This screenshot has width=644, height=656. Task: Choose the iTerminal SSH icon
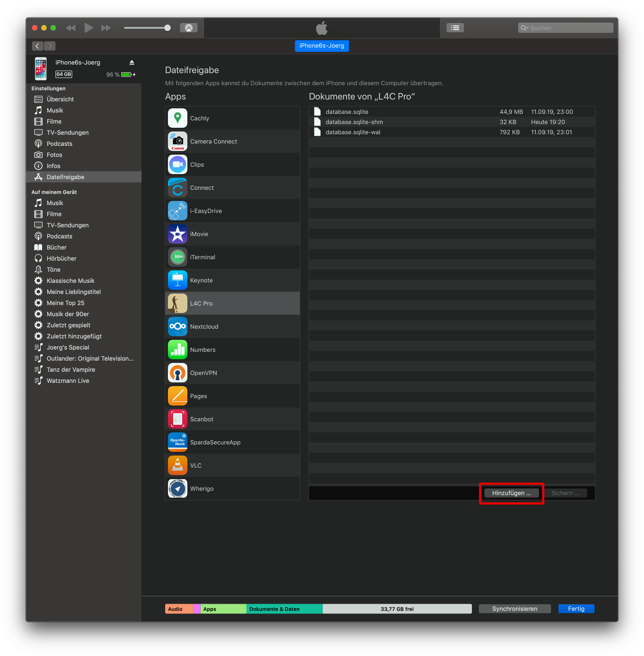coord(178,257)
